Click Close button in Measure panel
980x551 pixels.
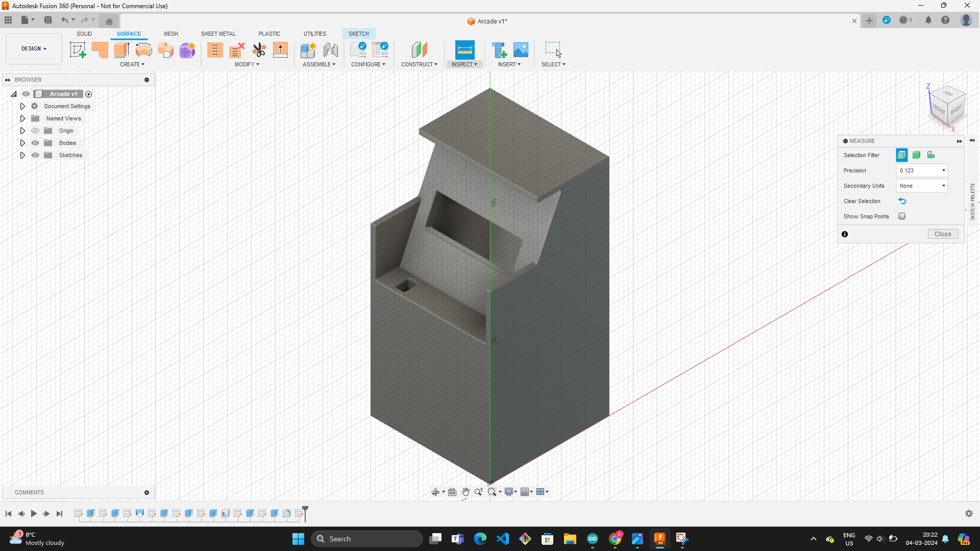(942, 234)
